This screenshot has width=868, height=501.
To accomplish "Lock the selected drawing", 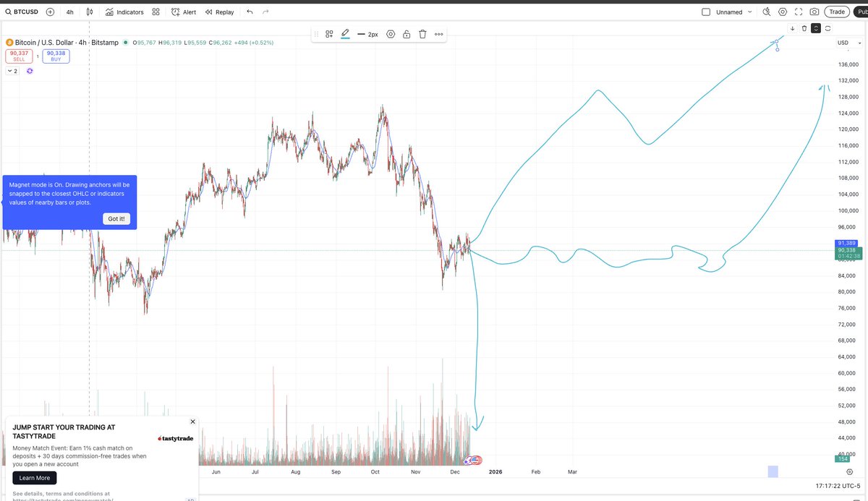I will [x=407, y=34].
